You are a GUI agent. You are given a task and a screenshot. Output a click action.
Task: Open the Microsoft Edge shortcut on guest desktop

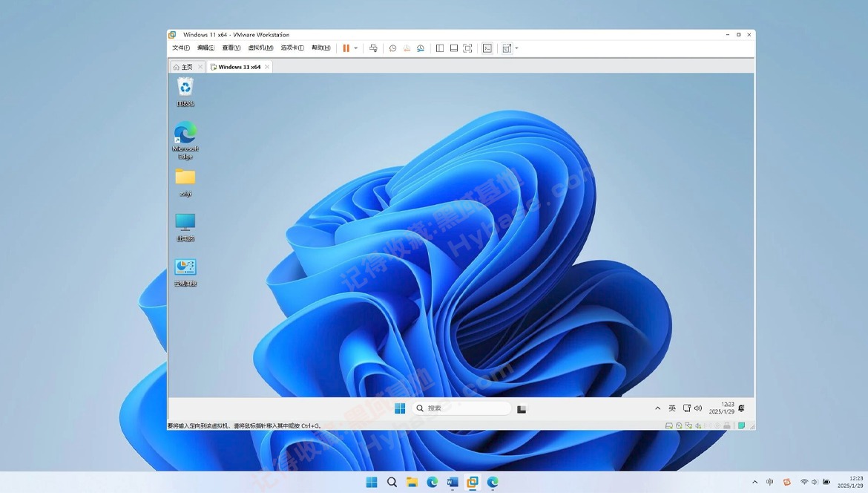coord(185,134)
